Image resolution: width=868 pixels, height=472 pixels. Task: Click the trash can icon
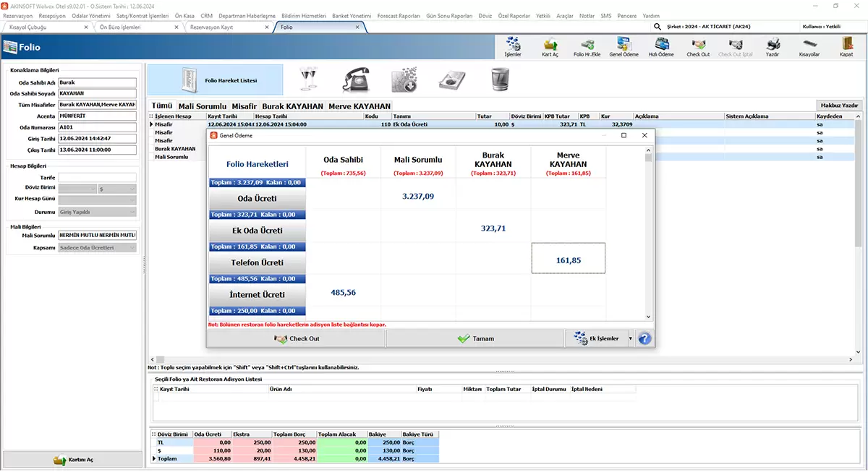tap(500, 80)
